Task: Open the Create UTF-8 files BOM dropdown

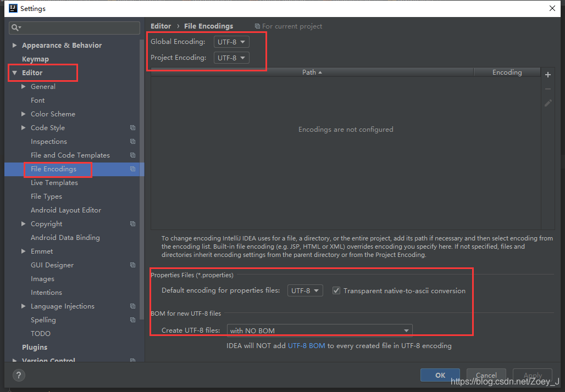Action: 320,331
